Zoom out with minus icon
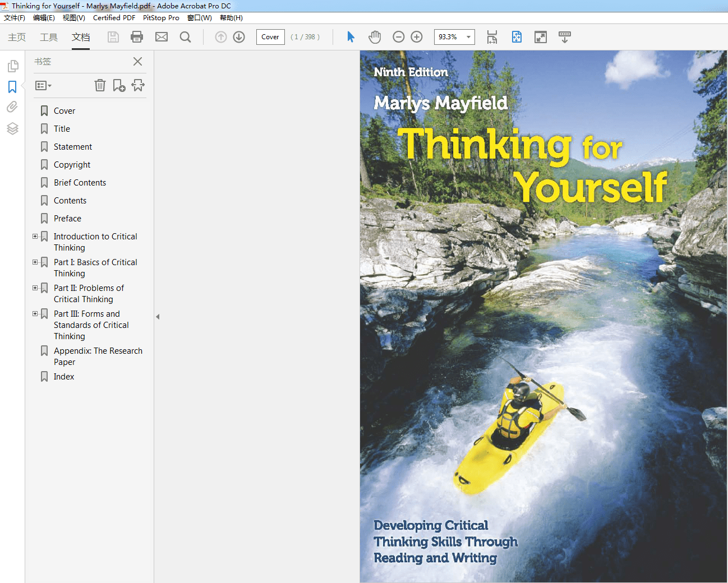Screen dimensions: 728x583 [399, 37]
